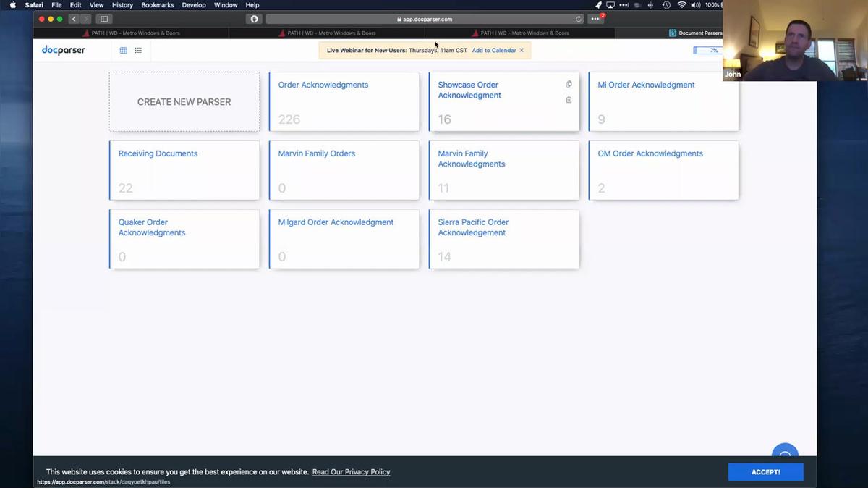868x488 pixels.
Task: Click count 11 on Marvin Family Acknowledgments
Action: [x=443, y=188]
